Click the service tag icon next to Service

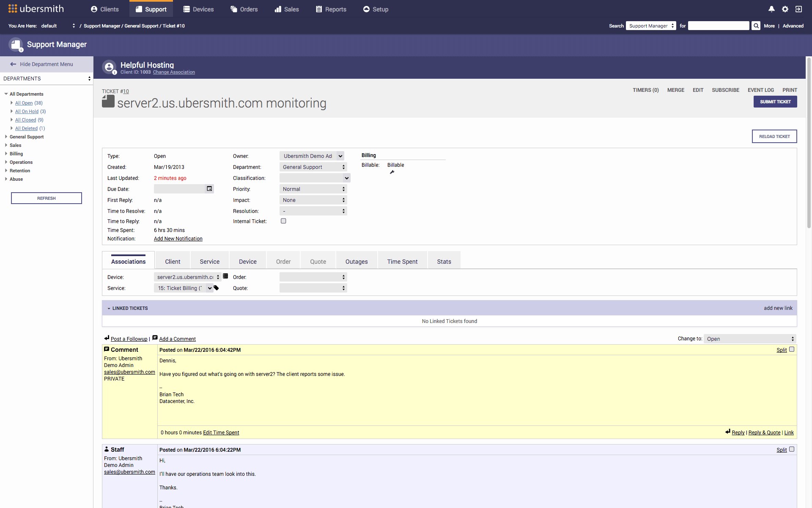click(216, 288)
